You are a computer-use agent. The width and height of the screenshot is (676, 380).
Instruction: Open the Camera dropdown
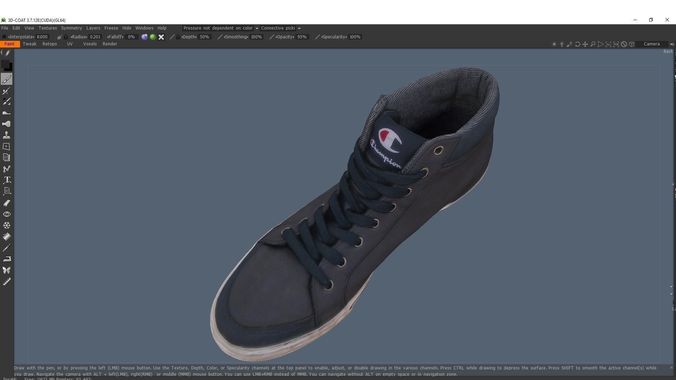coord(654,44)
